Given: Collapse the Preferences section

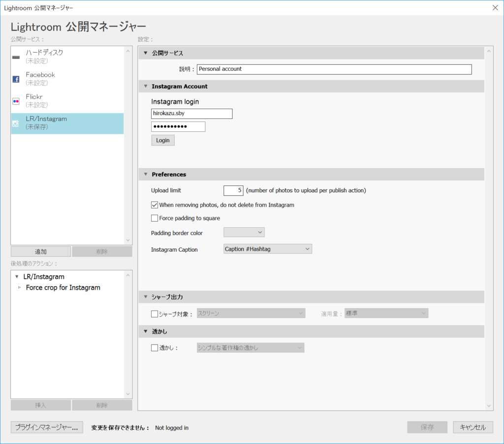Looking at the screenshot, I should pyautogui.click(x=146, y=175).
